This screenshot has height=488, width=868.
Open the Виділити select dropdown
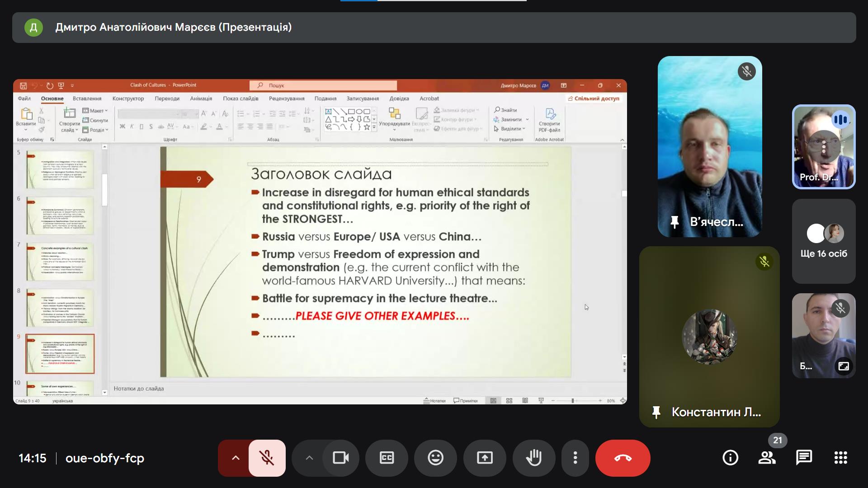pyautogui.click(x=509, y=129)
